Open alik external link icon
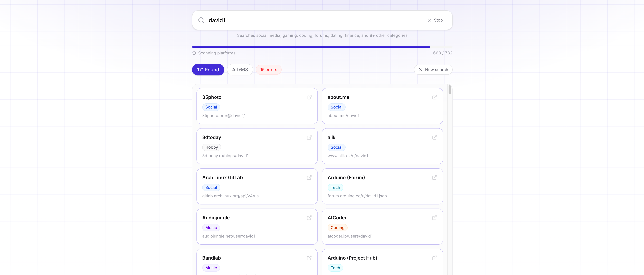644x275 pixels. click(x=434, y=137)
